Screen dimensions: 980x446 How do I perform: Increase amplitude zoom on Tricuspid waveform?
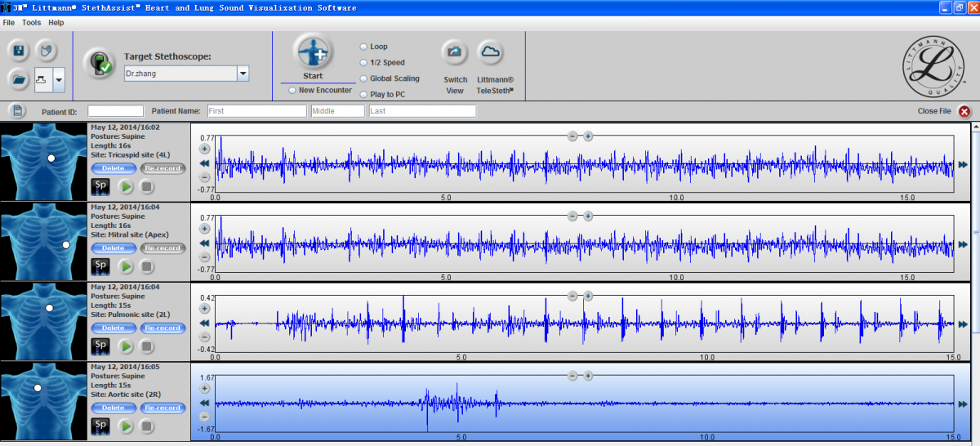pyautogui.click(x=205, y=149)
